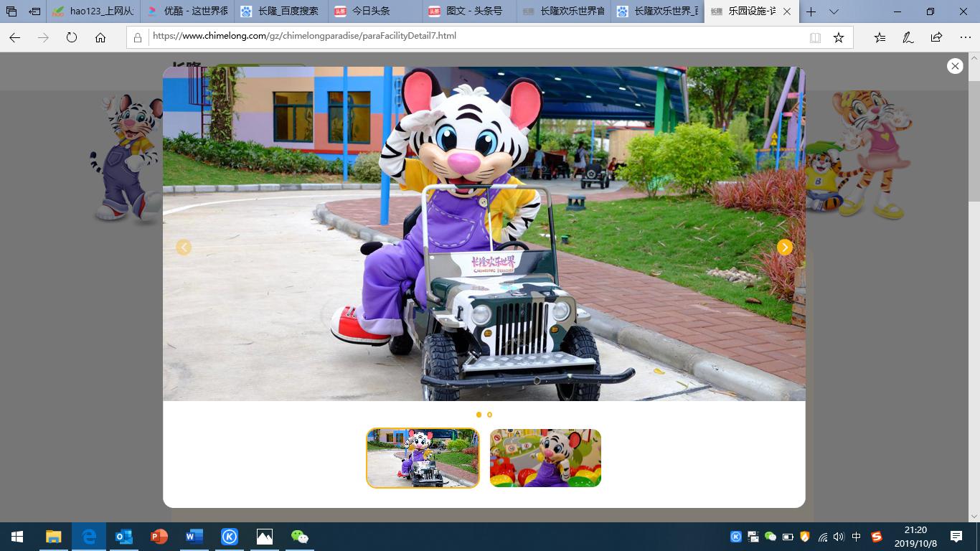This screenshot has width=980, height=551.
Task: Show site security info via lock icon
Action: pos(138,37)
